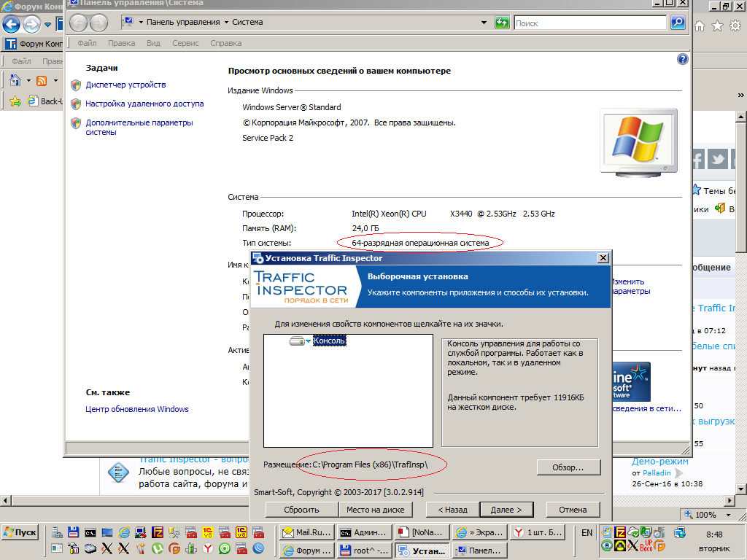Launch uTorrent from the quick launch bar

(x=158, y=548)
